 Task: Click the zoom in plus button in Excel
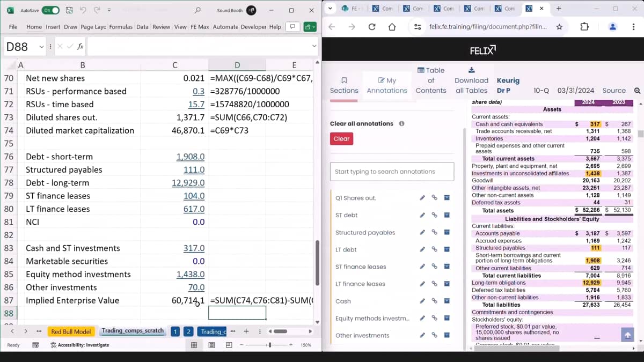click(291, 345)
